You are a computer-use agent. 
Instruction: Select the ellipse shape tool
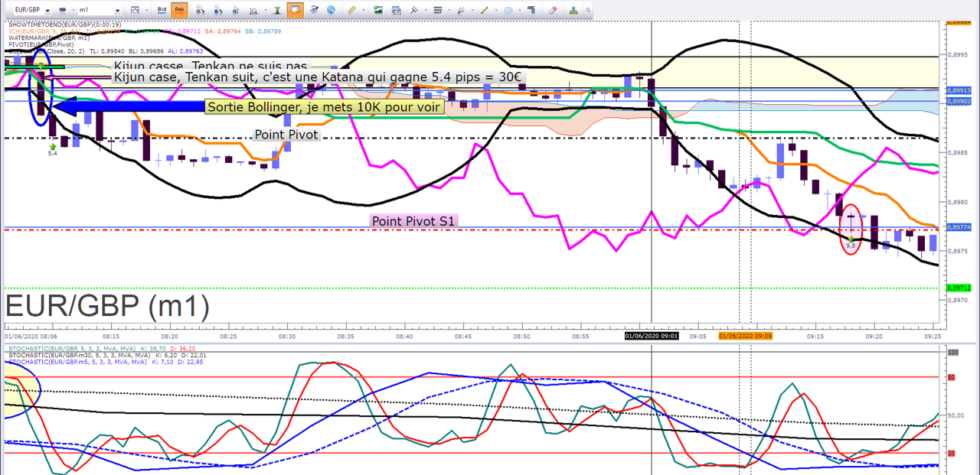pos(508,10)
